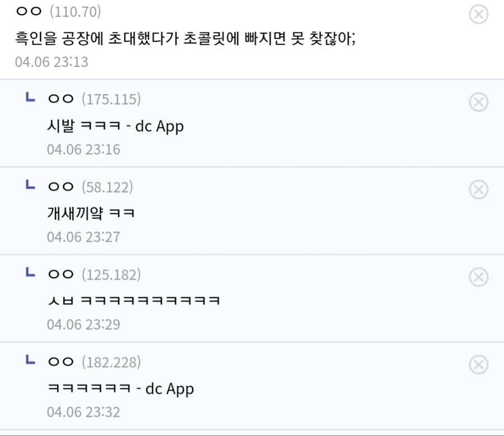The image size is (504, 436).
Task: Delete the 182.228 reply via the X icon
Action: click(479, 364)
